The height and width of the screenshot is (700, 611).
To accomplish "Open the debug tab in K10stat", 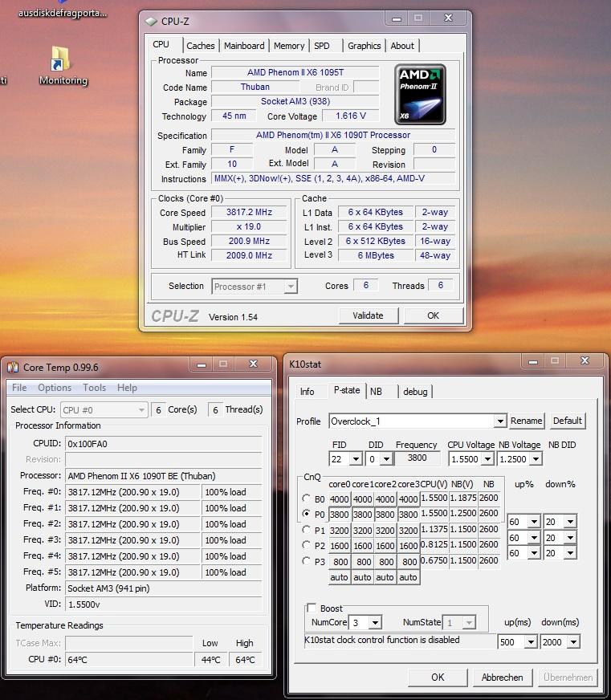I will point(415,392).
